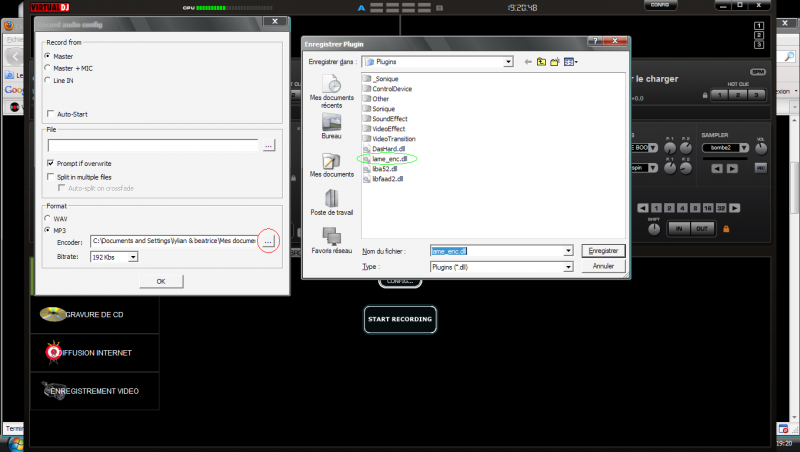800x452 pixels.
Task: Open the spin effect dropdown arrow
Action: (x=653, y=168)
